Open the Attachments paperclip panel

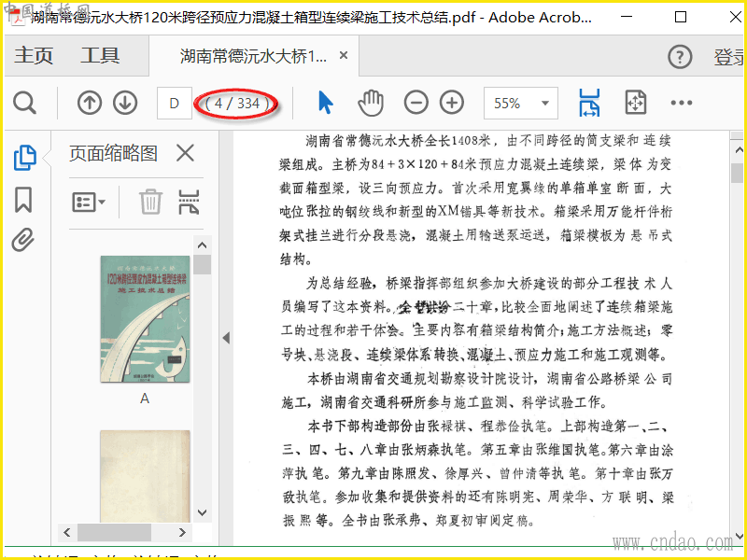click(23, 241)
